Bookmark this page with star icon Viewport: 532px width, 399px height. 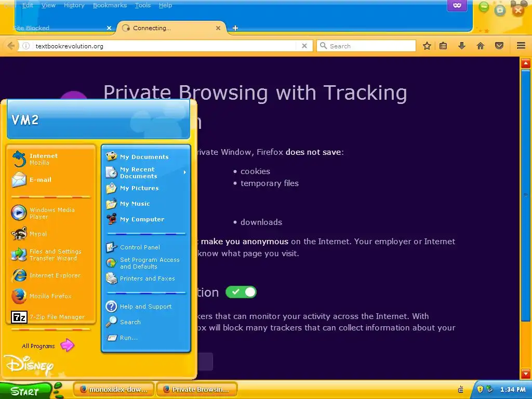[x=427, y=46]
